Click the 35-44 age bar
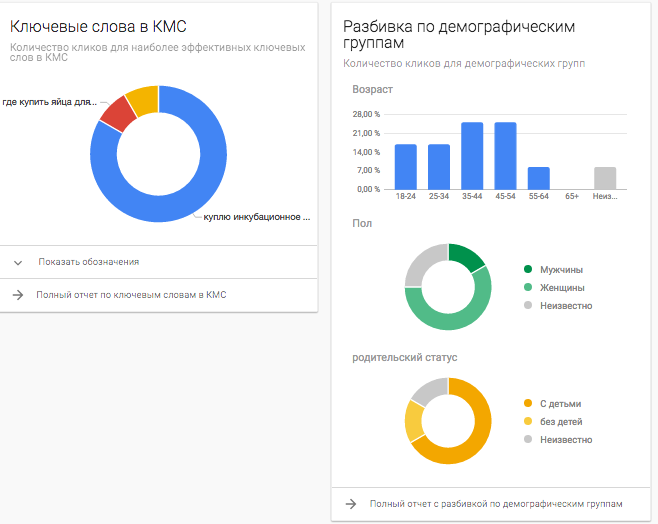Viewport: 658px width, 524px height. coord(472,156)
